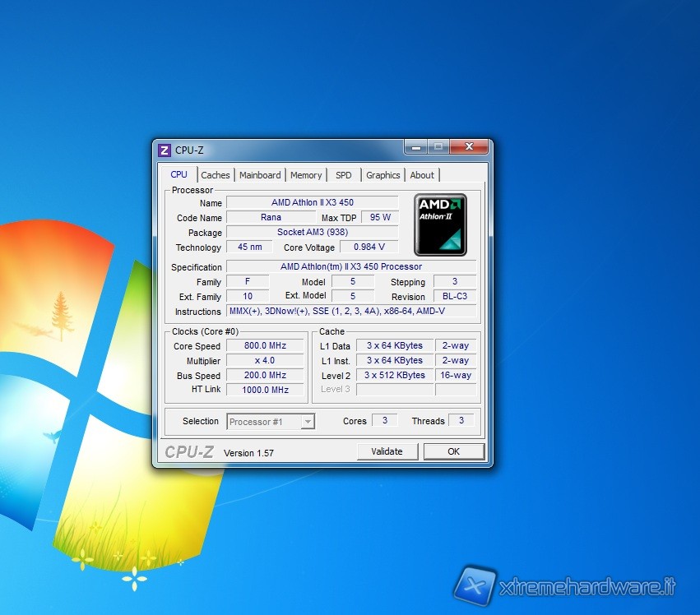Click the Core Speed value 800.0 MHz
This screenshot has width=700, height=615.
click(x=266, y=346)
